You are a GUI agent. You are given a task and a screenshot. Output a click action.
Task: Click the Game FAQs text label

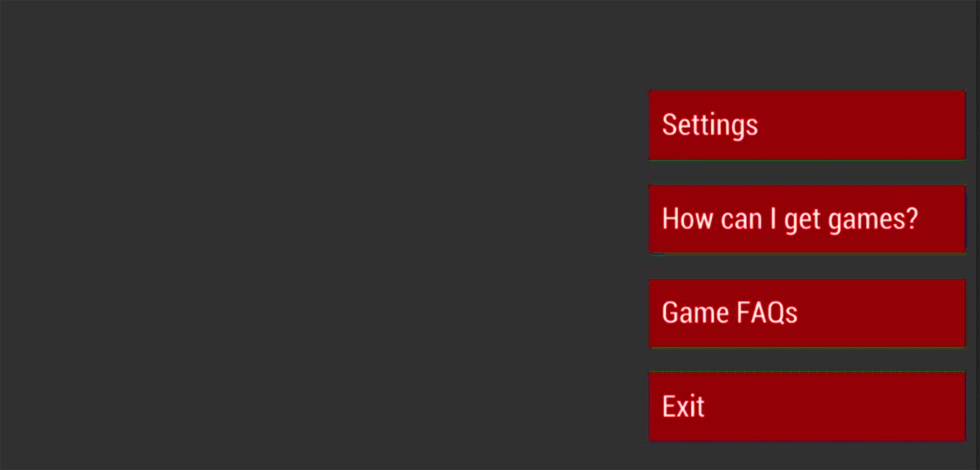pyautogui.click(x=729, y=312)
